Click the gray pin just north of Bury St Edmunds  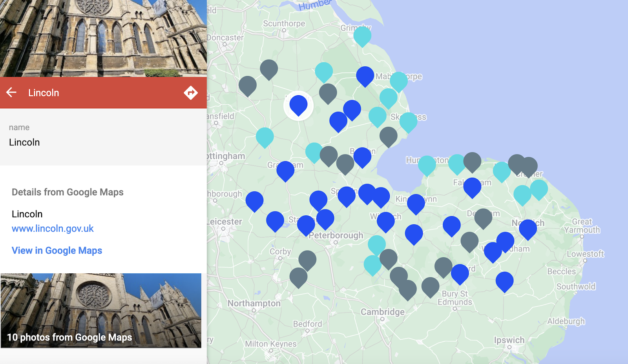[443, 266]
